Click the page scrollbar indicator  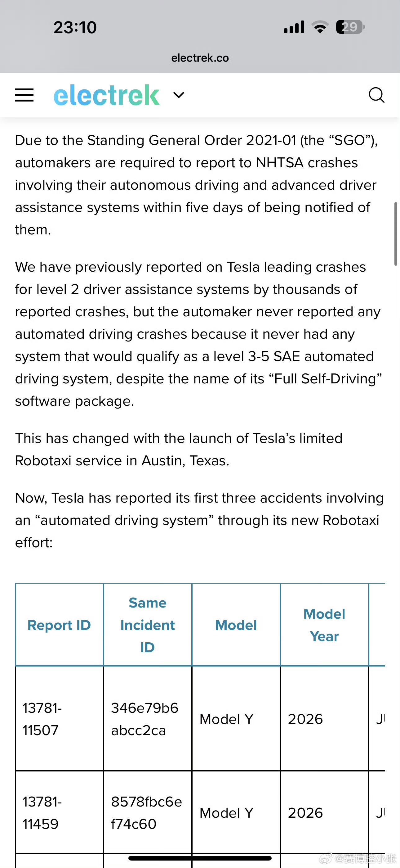pyautogui.click(x=396, y=234)
